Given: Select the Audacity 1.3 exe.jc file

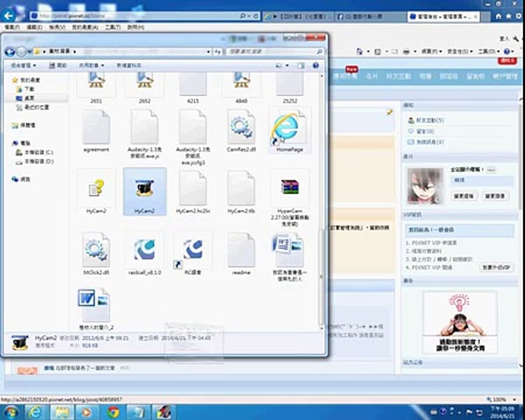Looking at the screenshot, I should (x=145, y=134).
